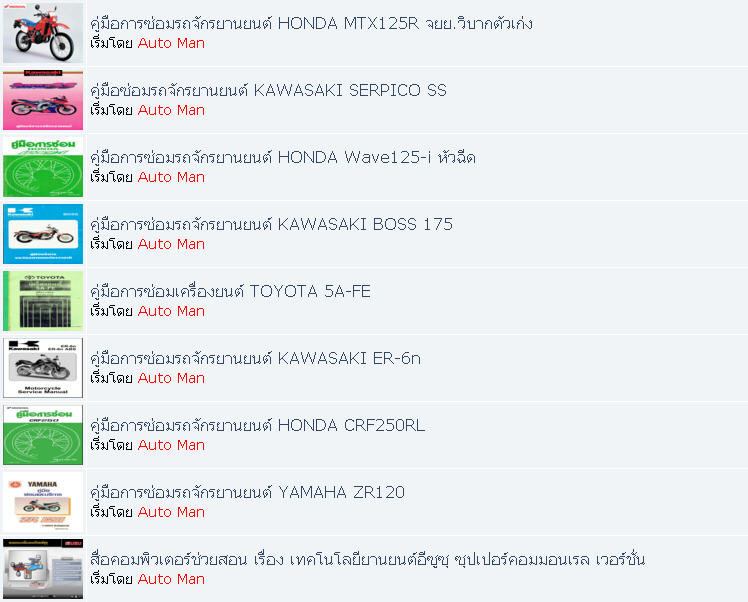Open the YAMAHA ZR120 topic title
Screen dimensions: 748x602
[x=247, y=492]
